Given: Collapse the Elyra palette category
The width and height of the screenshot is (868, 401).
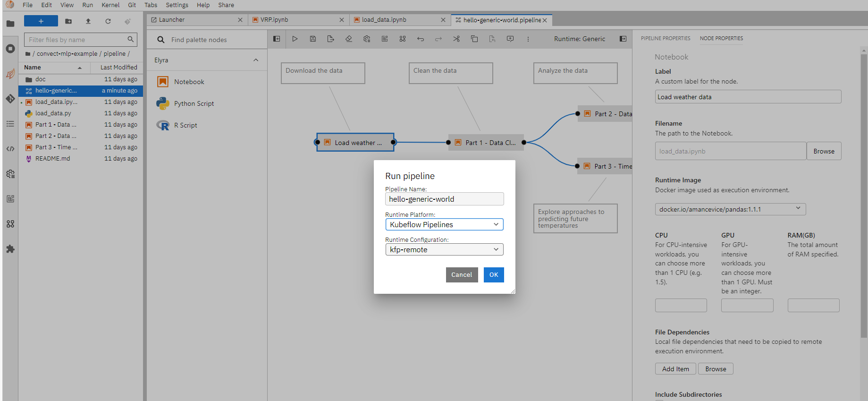Looking at the screenshot, I should pos(256,60).
